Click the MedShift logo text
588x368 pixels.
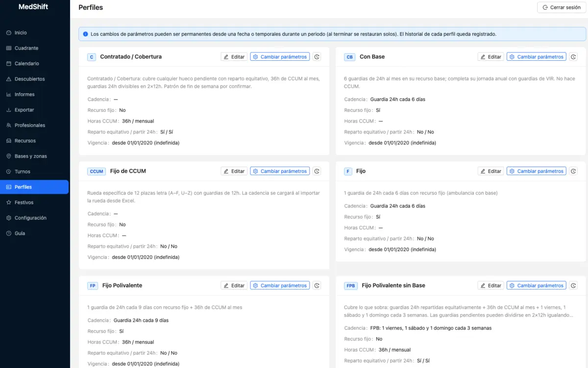(x=33, y=7)
